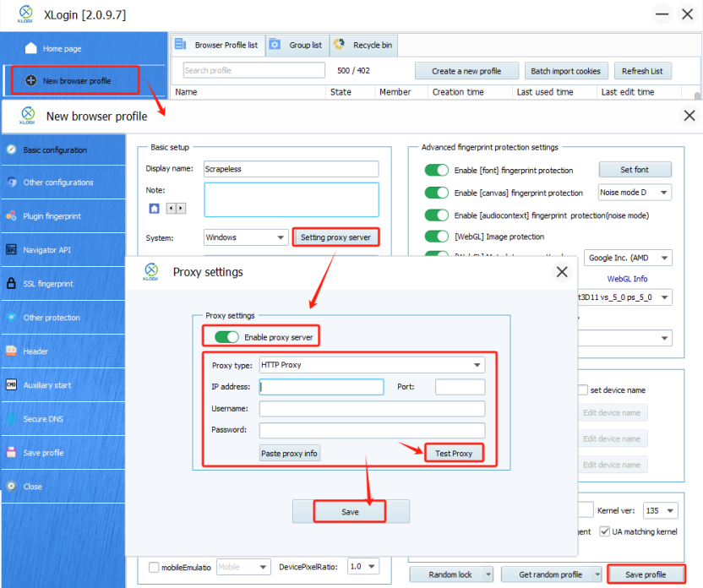Minimize the XLogin main window
The image size is (703, 588).
pos(662,14)
